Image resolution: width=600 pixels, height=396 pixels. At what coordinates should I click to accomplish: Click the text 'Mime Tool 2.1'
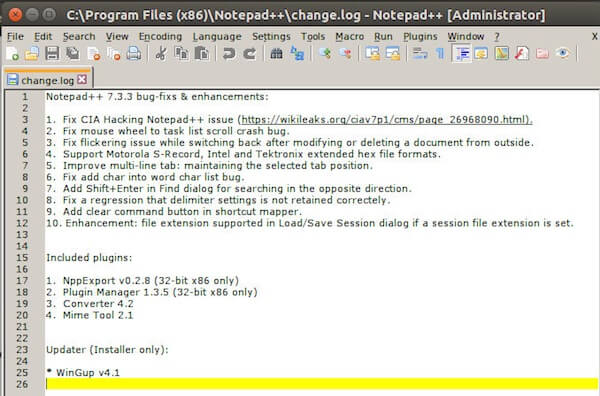point(98,315)
